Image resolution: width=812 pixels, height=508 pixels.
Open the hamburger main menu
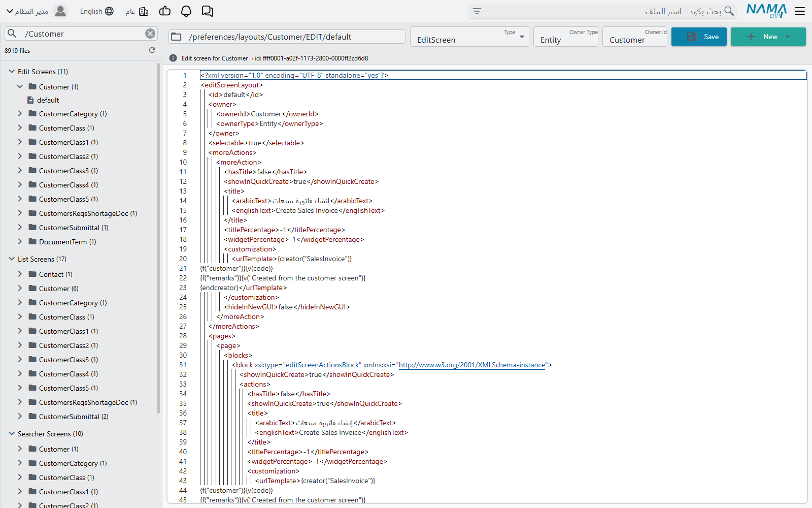pos(800,11)
